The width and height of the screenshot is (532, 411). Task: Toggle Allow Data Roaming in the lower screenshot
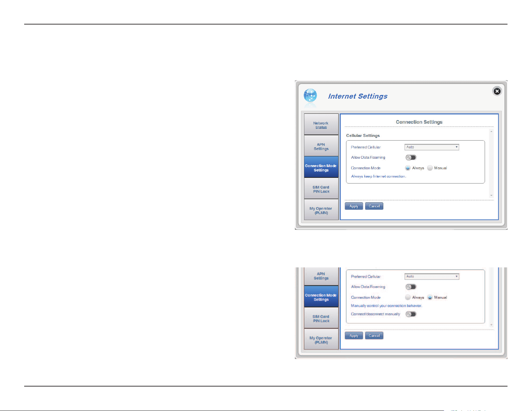pyautogui.click(x=411, y=287)
